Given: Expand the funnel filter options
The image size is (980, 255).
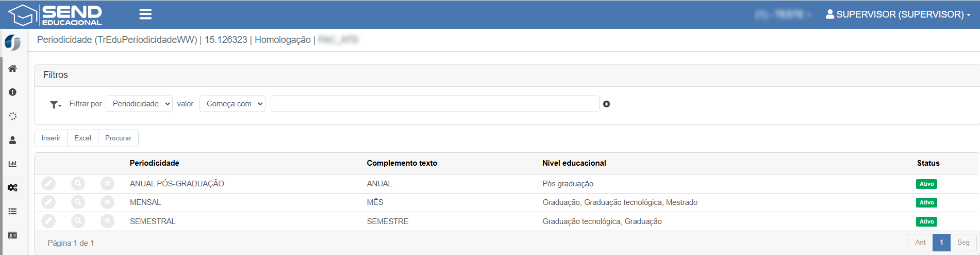Looking at the screenshot, I should pyautogui.click(x=55, y=105).
